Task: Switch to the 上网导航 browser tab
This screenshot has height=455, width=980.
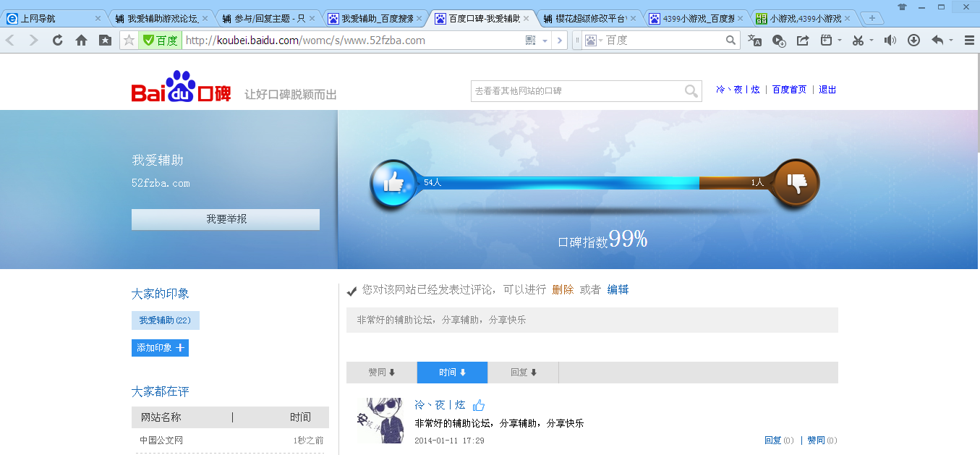Action: tap(51, 18)
